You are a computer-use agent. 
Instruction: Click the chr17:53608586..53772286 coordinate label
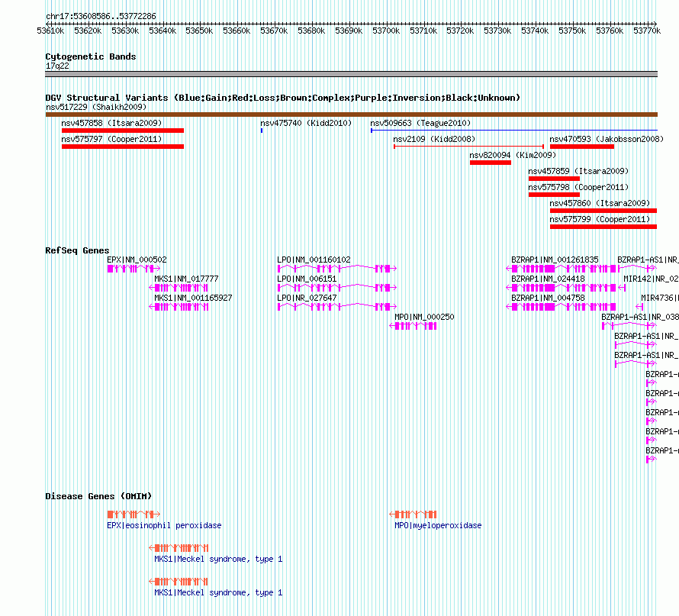click(x=101, y=16)
